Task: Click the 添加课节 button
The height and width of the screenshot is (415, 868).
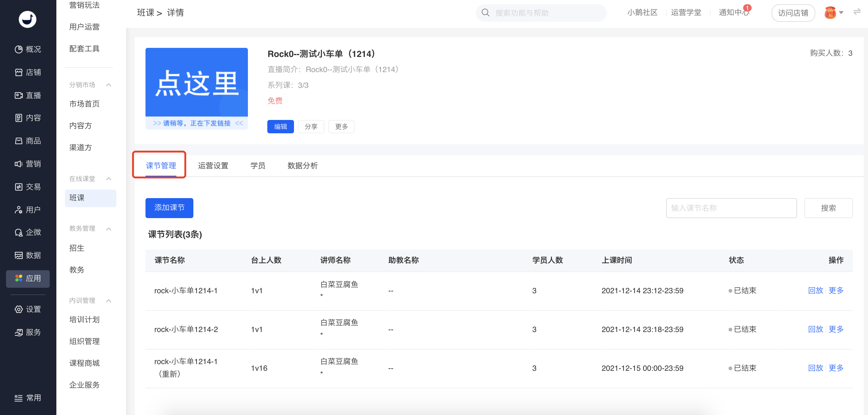Action: pos(169,208)
